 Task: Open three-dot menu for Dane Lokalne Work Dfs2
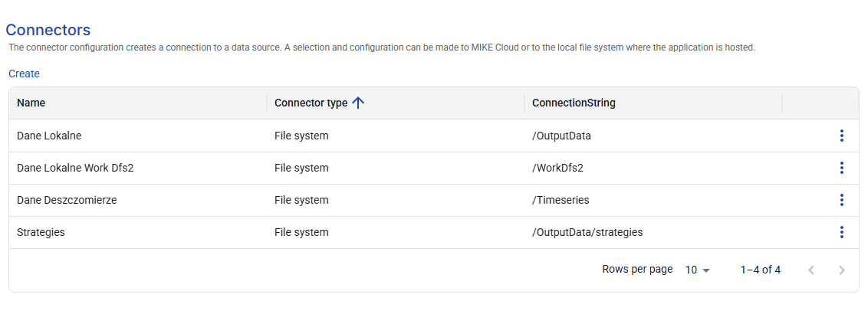pos(841,168)
